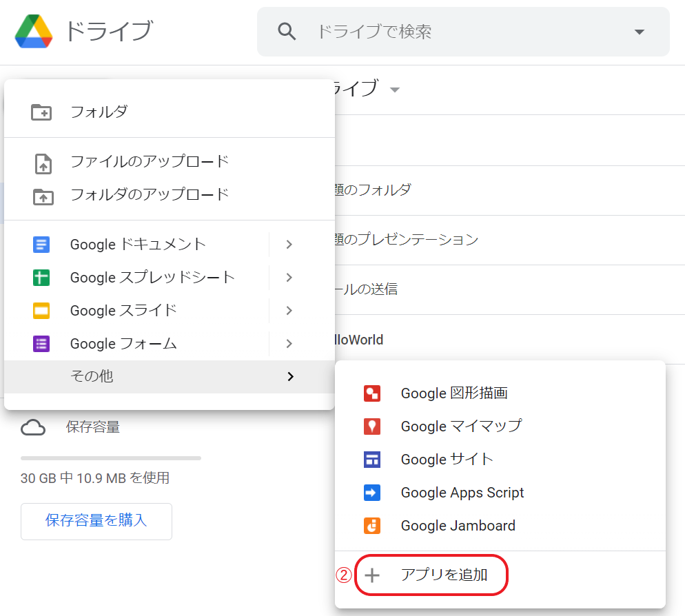Click the new folder icon

point(41,112)
